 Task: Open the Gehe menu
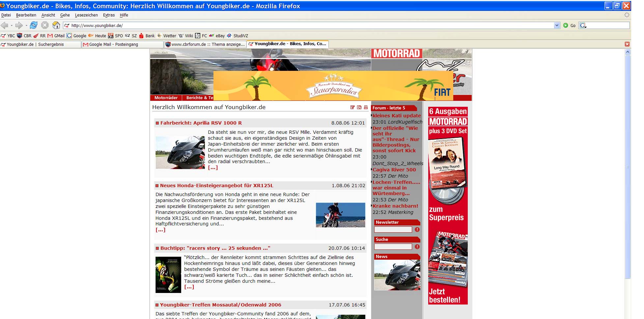point(65,15)
